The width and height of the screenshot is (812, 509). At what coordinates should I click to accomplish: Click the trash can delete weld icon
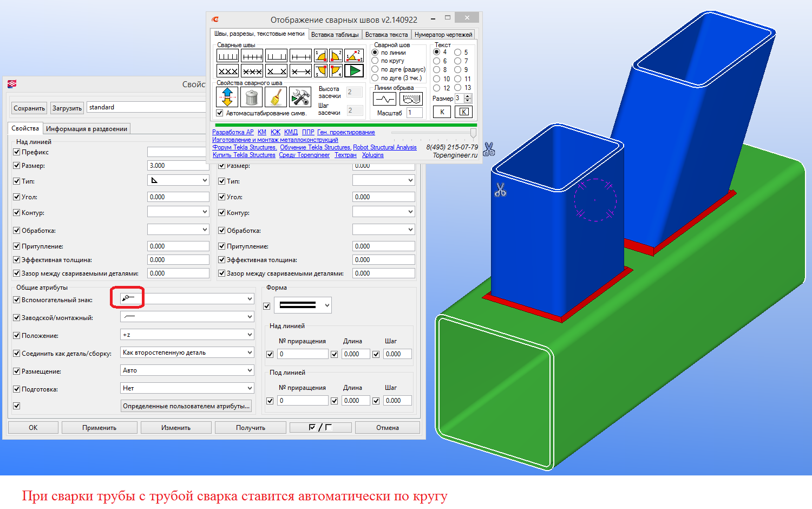point(251,97)
